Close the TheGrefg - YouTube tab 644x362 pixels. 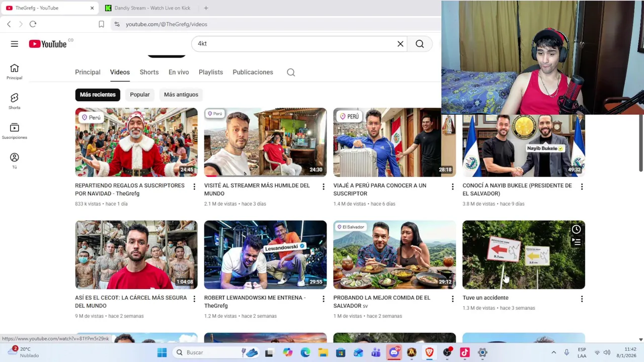[x=92, y=8]
